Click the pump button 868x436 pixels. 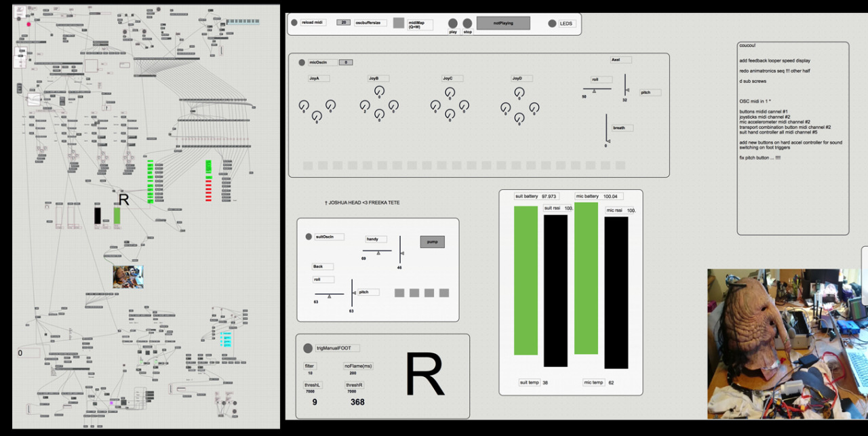432,242
